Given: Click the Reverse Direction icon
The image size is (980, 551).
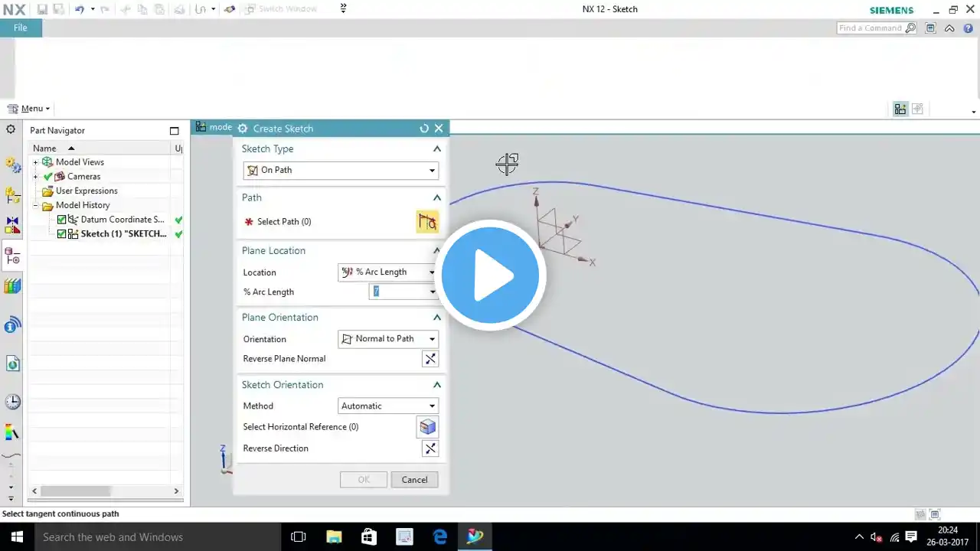Looking at the screenshot, I should click(x=430, y=448).
